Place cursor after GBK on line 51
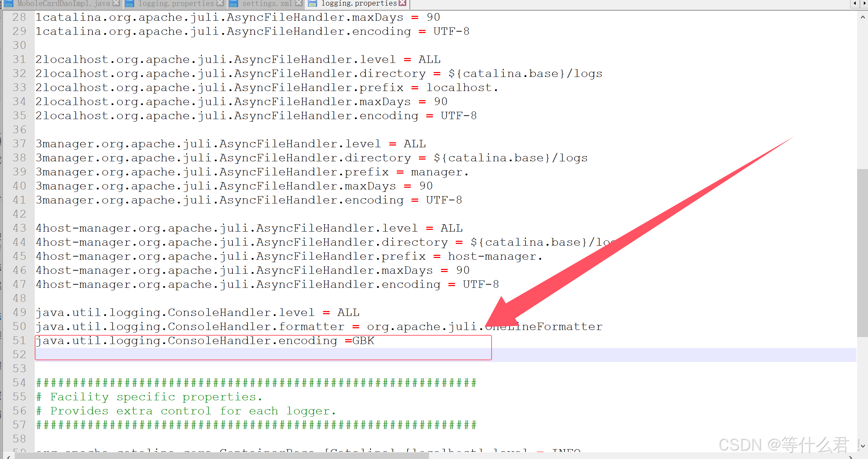868x459 pixels. (375, 341)
